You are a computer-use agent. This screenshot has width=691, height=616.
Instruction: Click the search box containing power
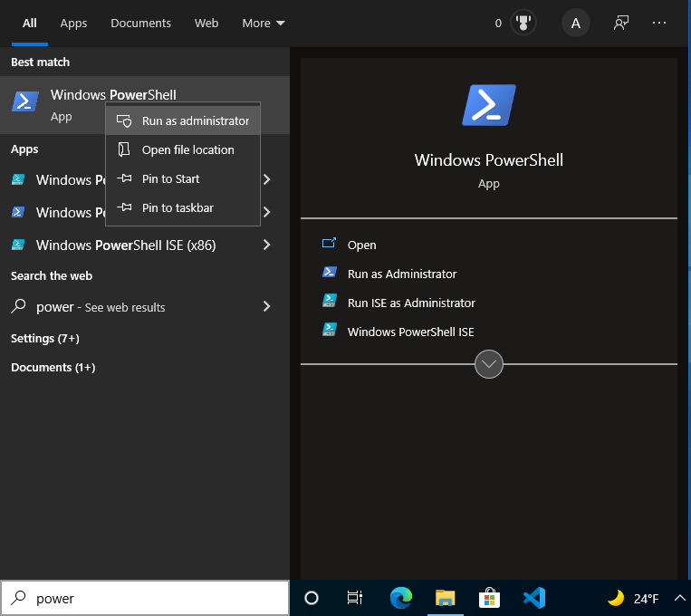pyautogui.click(x=145, y=598)
